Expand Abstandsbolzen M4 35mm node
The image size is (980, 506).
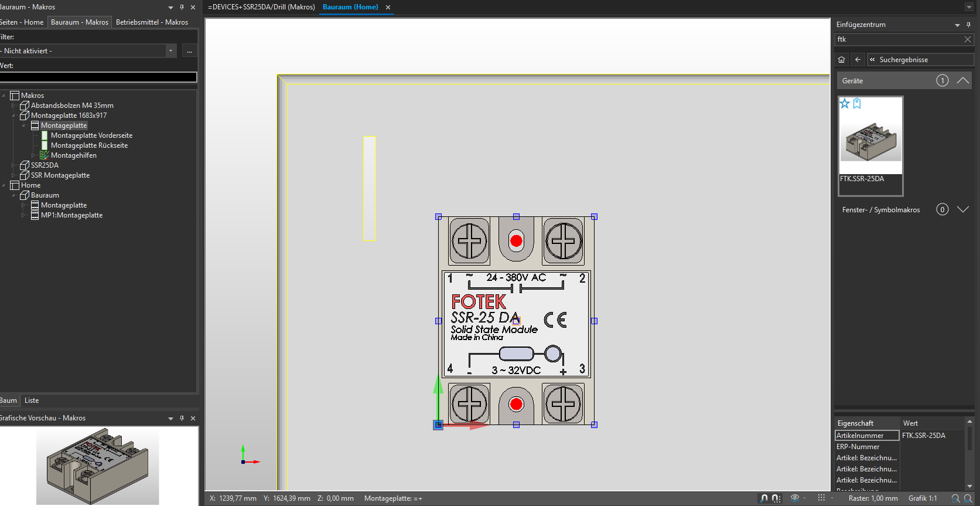click(x=13, y=106)
